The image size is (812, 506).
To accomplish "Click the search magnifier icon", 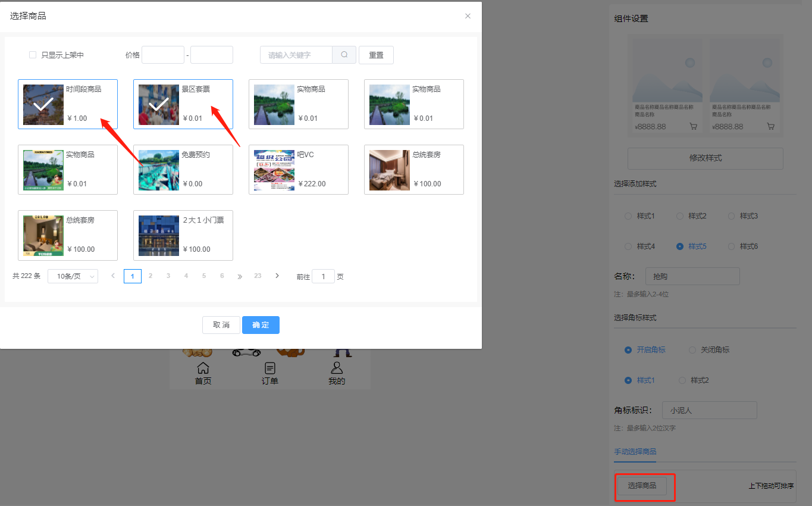I will 344,55.
